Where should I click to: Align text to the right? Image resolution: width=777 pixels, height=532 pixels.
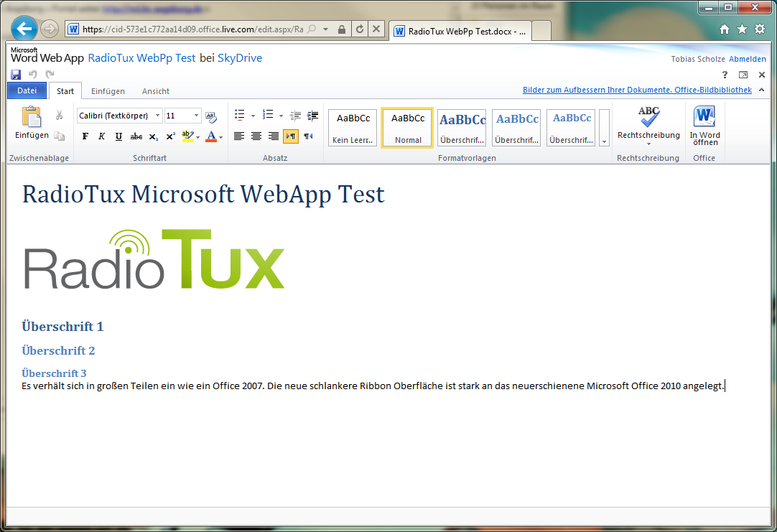click(274, 136)
